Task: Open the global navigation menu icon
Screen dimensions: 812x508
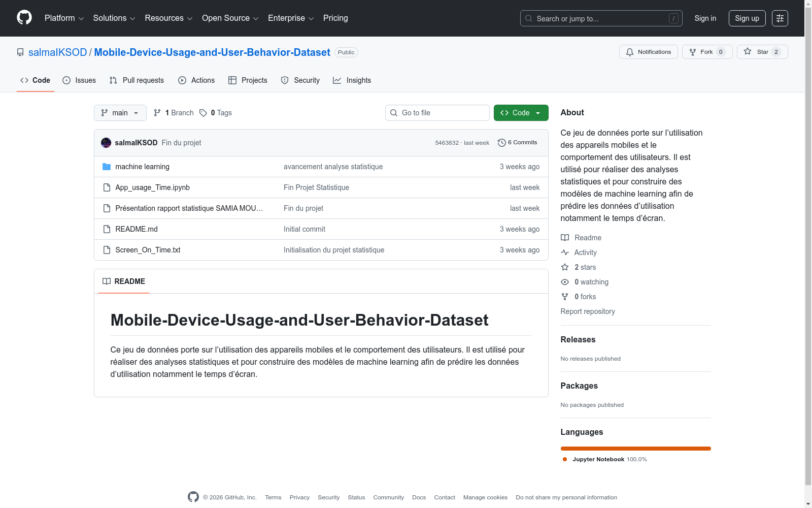Action: pos(780,18)
